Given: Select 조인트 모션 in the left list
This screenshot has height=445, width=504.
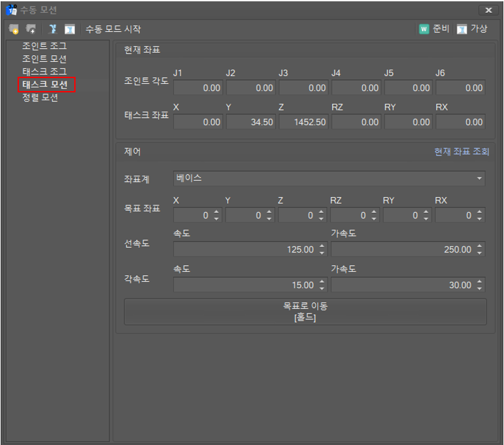Looking at the screenshot, I should pyautogui.click(x=44, y=59).
